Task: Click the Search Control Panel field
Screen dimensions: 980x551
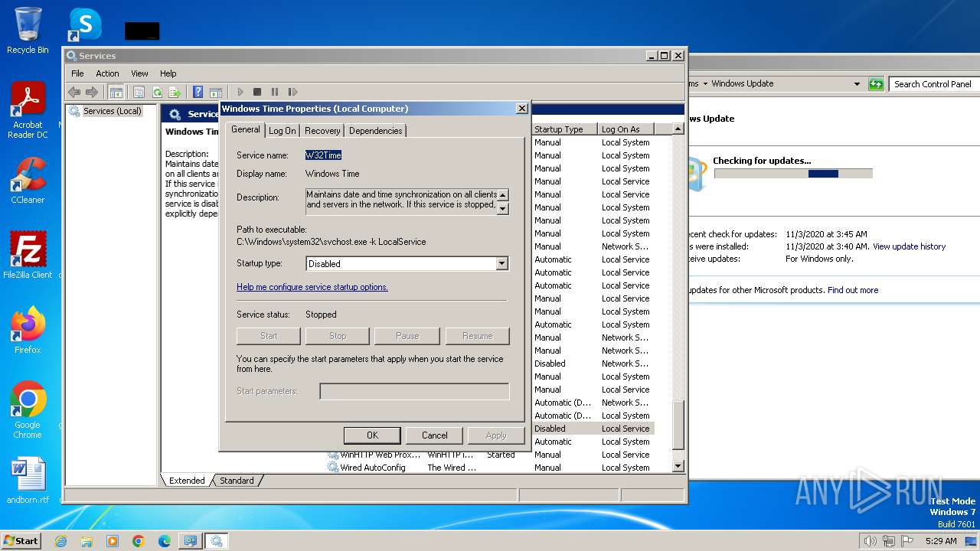Action: (933, 84)
